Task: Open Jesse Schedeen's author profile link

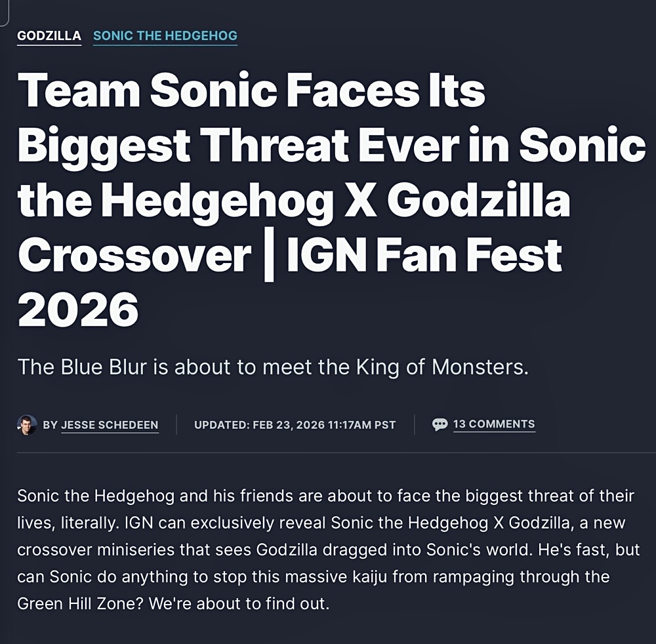Action: coord(110,425)
